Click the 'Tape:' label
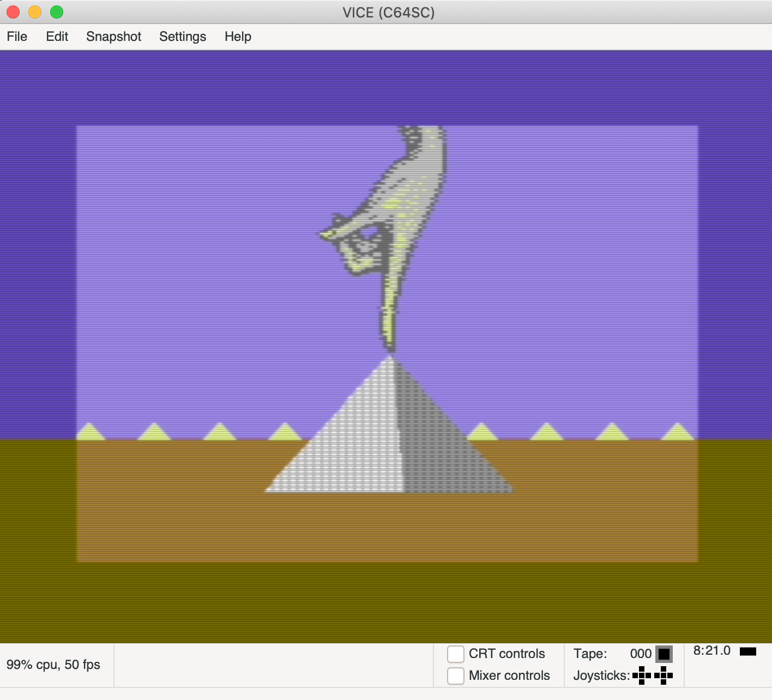Image resolution: width=772 pixels, height=700 pixels. 590,654
